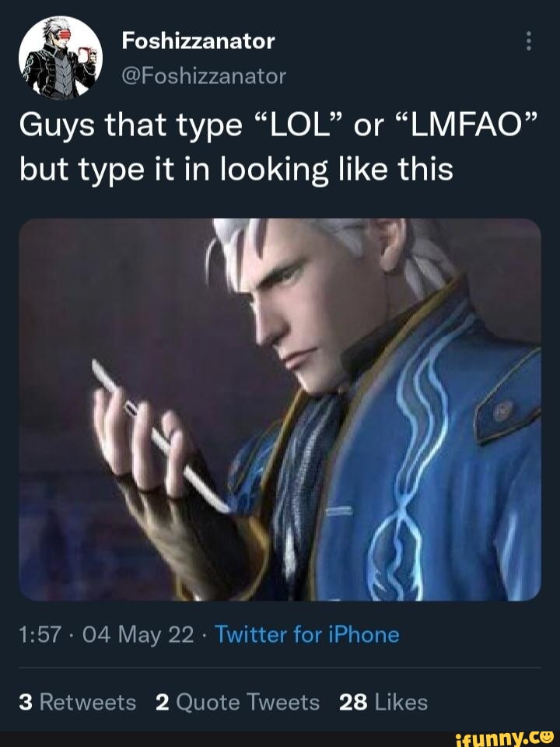
Task: View the 2 Quote Tweets list
Action: (237, 703)
